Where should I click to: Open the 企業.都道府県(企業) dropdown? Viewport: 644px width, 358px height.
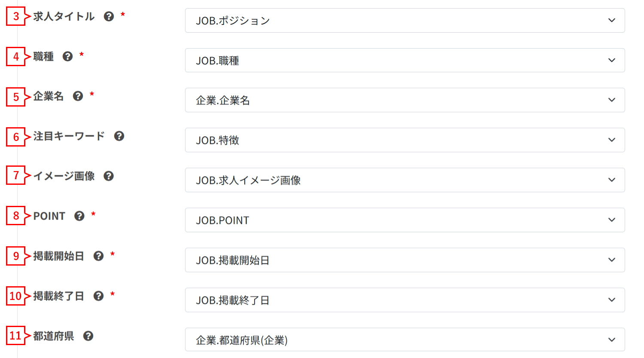[404, 340]
